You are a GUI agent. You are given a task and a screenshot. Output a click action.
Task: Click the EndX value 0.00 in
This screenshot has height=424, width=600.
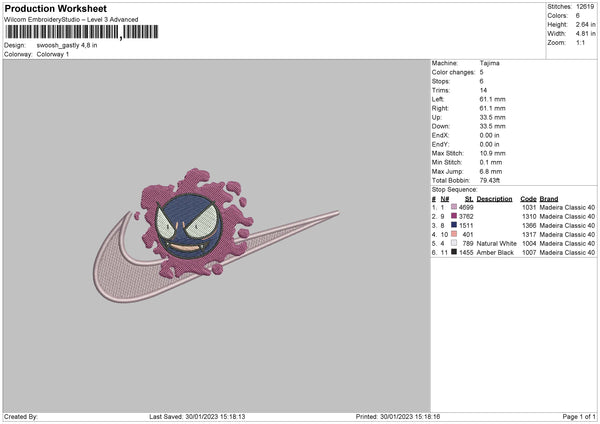489,135
